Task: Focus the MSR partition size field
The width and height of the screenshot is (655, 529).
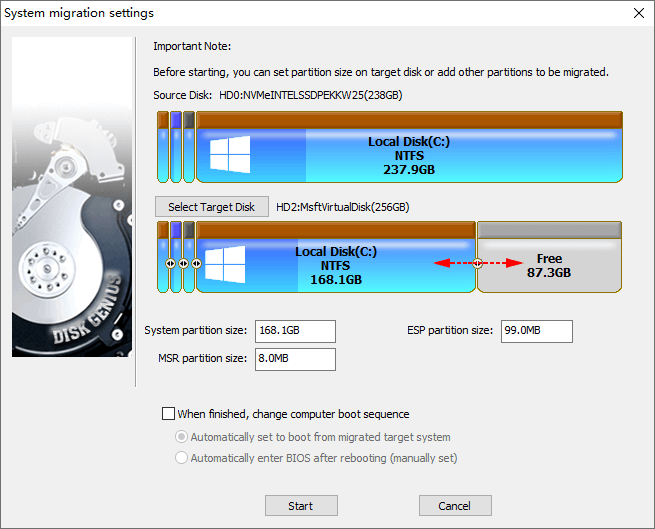Action: [295, 359]
